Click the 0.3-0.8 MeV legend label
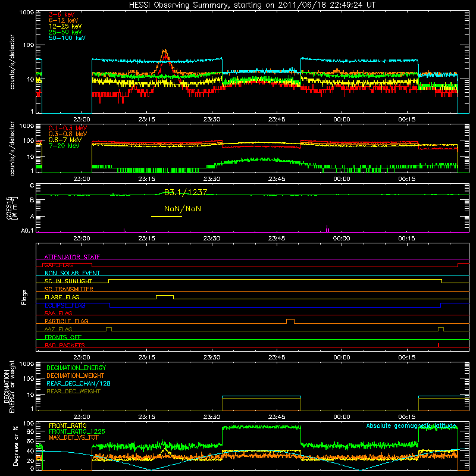The height and width of the screenshot is (476, 476). (68, 134)
